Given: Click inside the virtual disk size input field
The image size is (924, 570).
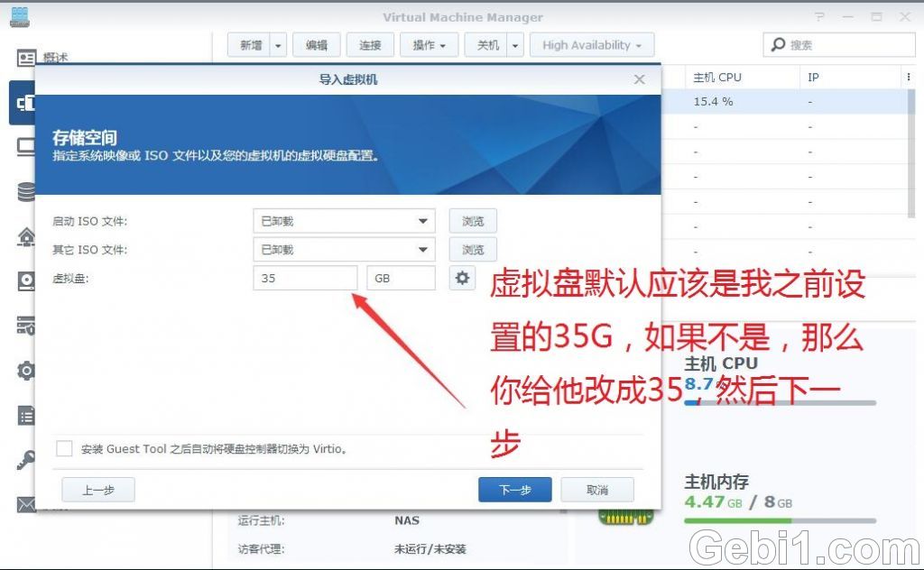Looking at the screenshot, I should click(304, 278).
